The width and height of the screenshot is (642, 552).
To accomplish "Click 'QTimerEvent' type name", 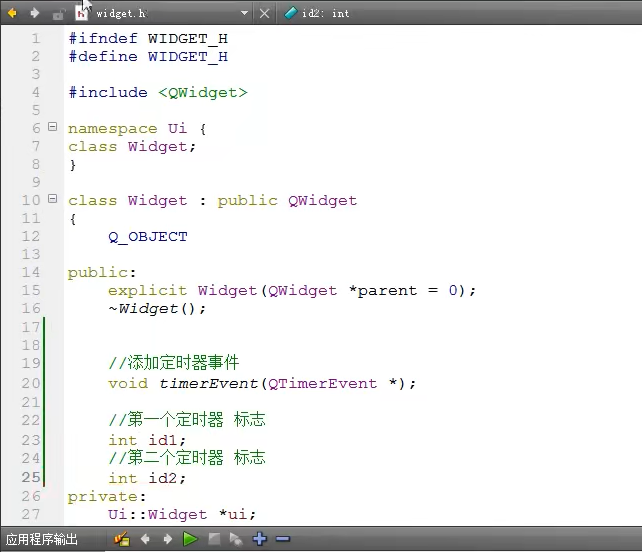I will point(323,384).
